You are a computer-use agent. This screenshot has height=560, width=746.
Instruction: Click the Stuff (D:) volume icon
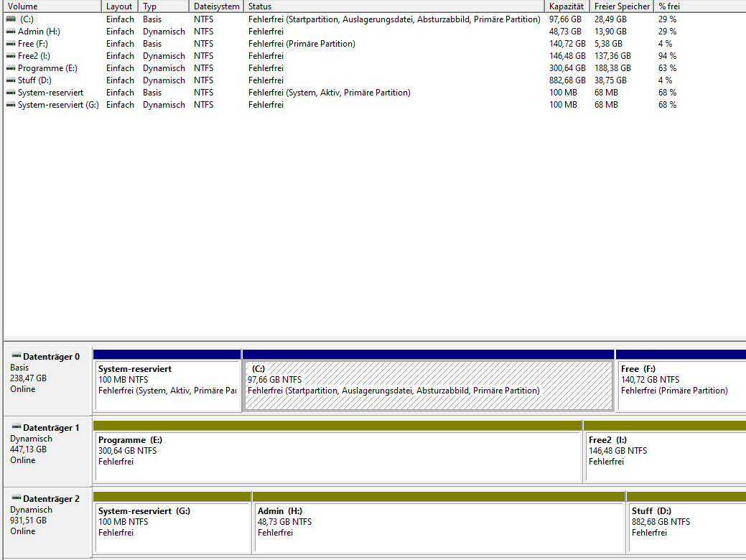point(11,80)
